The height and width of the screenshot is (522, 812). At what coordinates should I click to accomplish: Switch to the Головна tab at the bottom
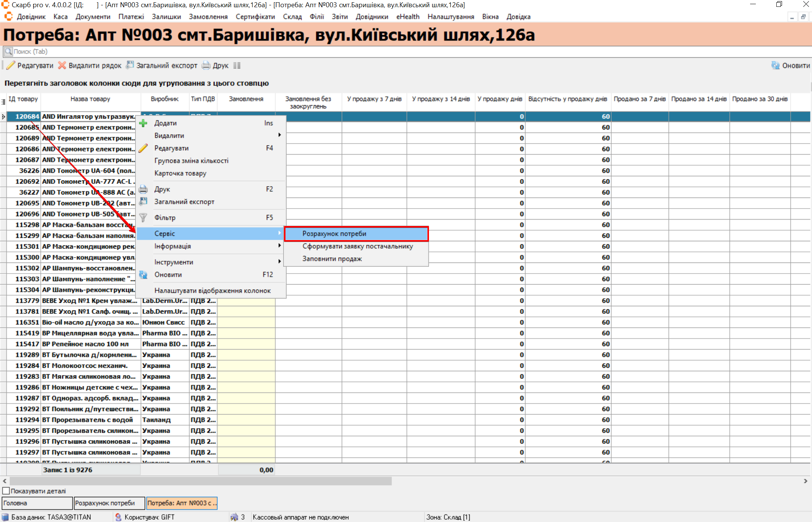point(37,503)
